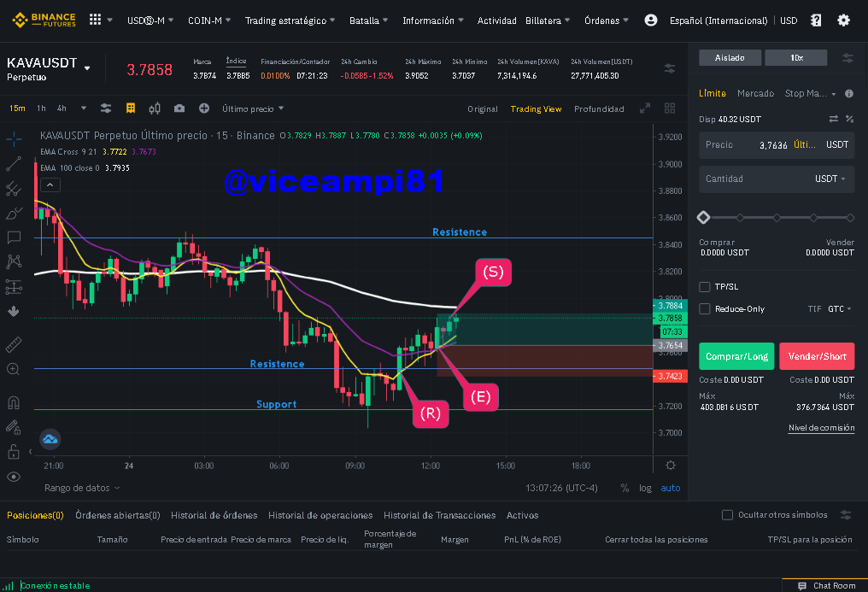Open the USDⓈ-M dropdown menu
868x592 pixels.
pyautogui.click(x=150, y=21)
